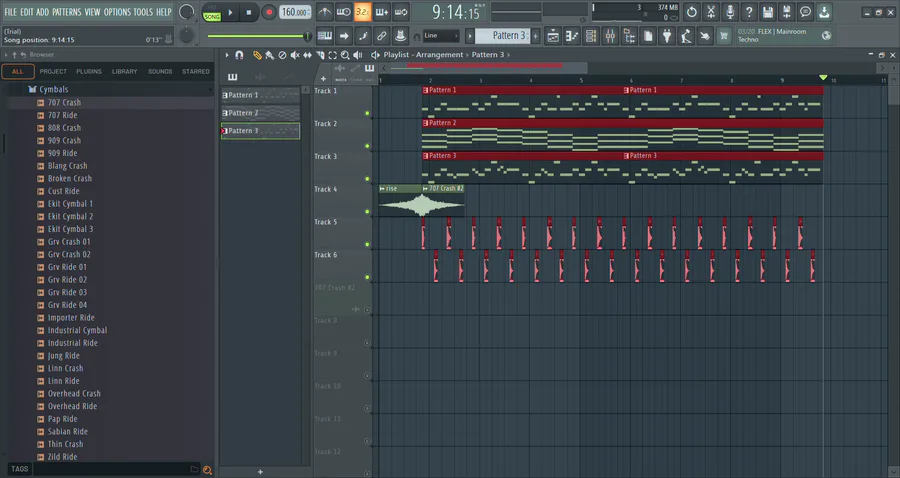Switch to STARRED browser tab
The width and height of the screenshot is (900, 478).
click(x=196, y=72)
